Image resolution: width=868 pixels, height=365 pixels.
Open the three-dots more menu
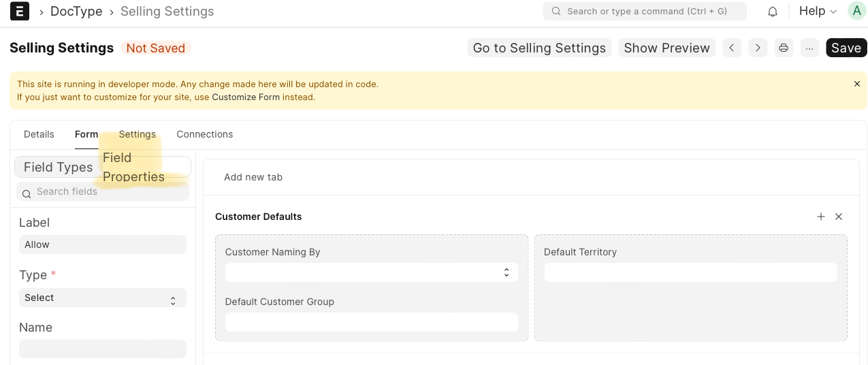(x=809, y=48)
